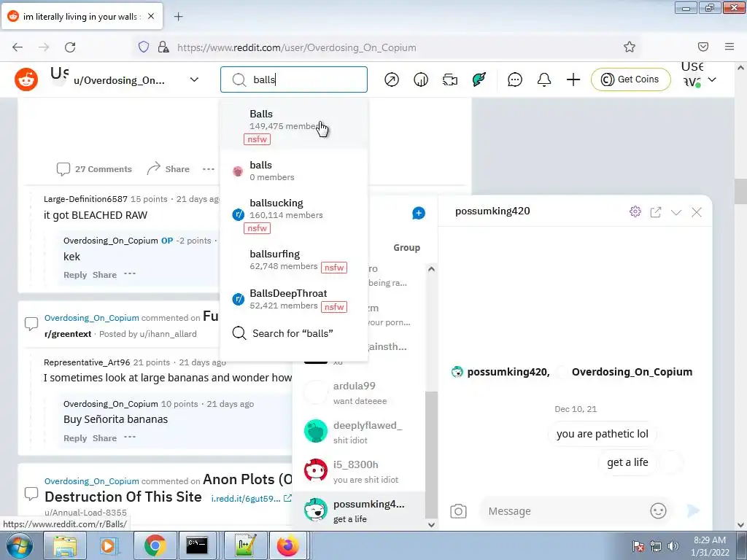Click the chat Message input field
747x560 pixels.
pyautogui.click(x=565, y=511)
